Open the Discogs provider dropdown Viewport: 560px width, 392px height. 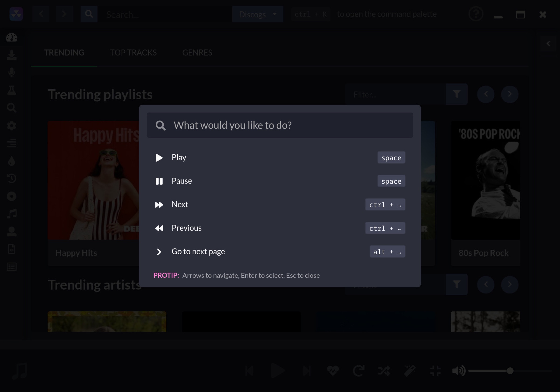point(258,14)
